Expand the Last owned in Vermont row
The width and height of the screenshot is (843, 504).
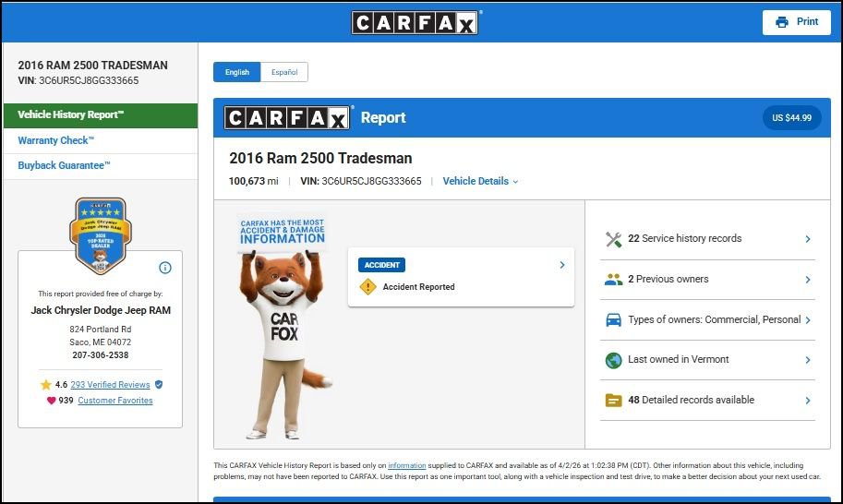[807, 360]
